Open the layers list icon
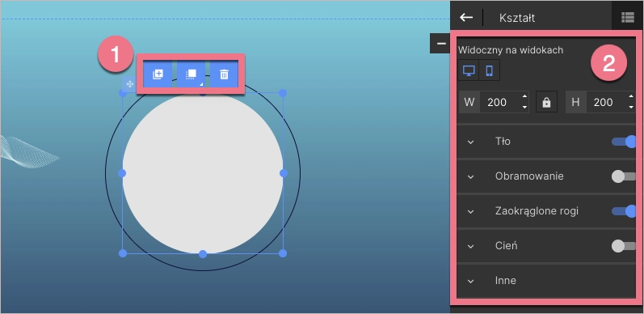Screen dimensions: 644x314 (x=628, y=17)
